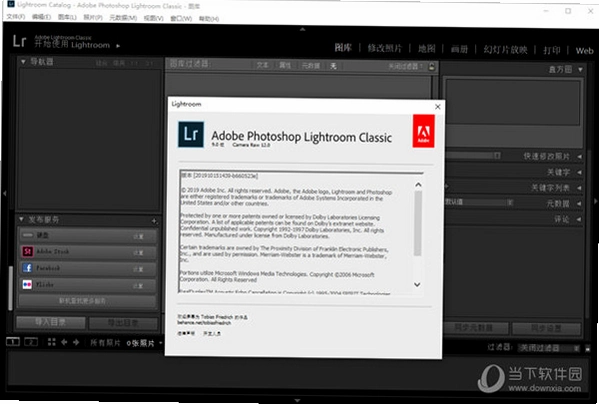Switch to the 修改照片 module tab
Screen dimensions: 599x404
click(385, 48)
